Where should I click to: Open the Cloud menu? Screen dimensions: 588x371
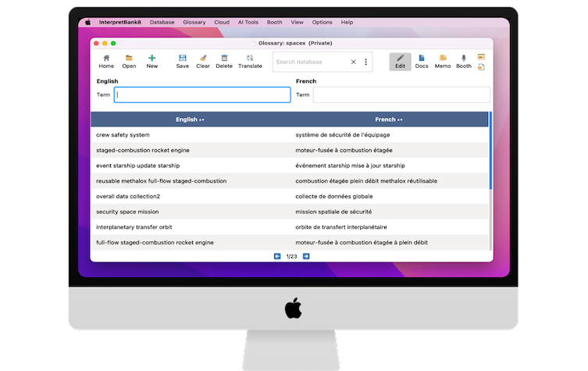(x=222, y=22)
